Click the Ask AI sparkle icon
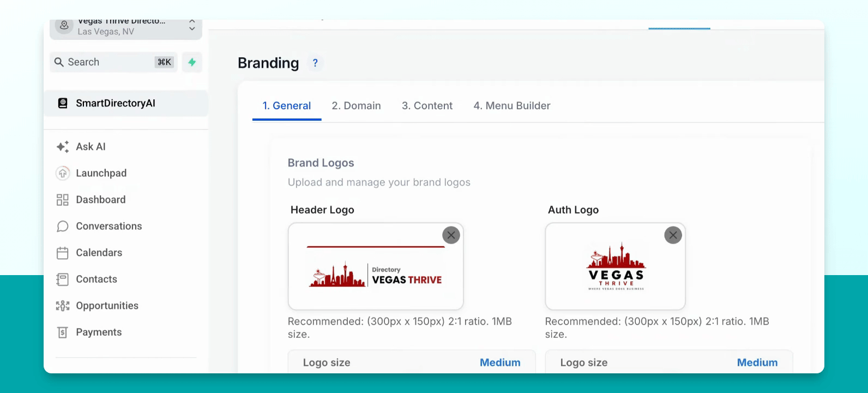This screenshot has height=393, width=868. point(63,147)
